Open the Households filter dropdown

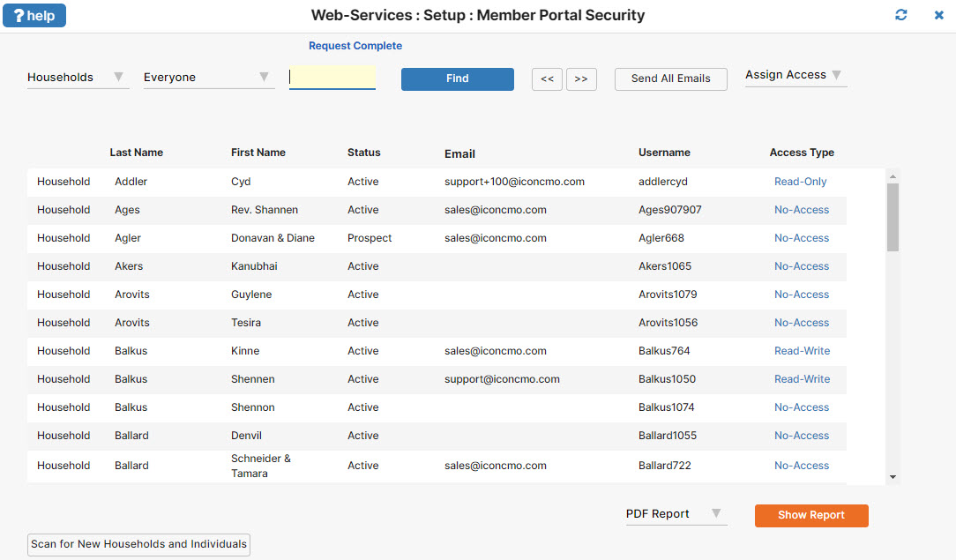tap(117, 77)
